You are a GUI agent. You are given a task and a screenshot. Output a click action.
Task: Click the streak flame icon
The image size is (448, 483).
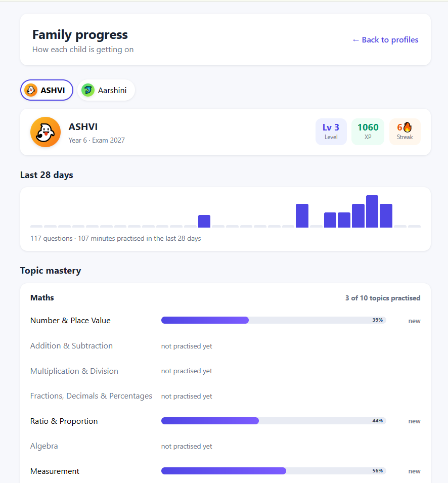point(408,127)
